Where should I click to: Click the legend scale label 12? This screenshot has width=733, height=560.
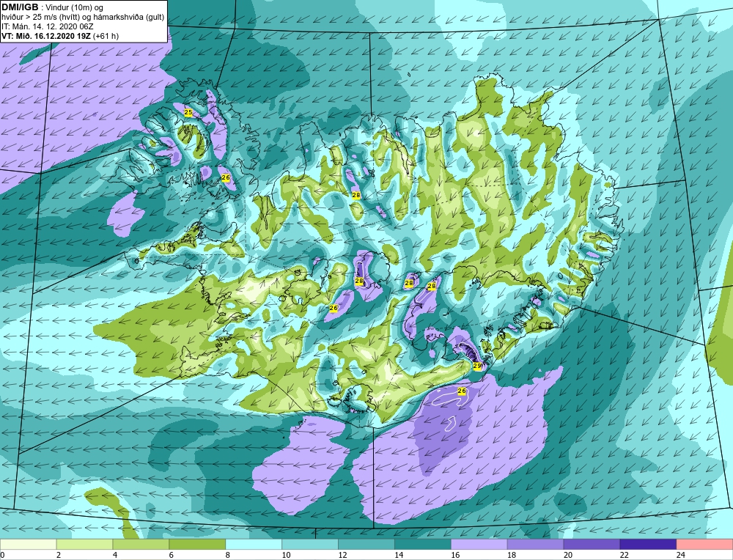342,556
